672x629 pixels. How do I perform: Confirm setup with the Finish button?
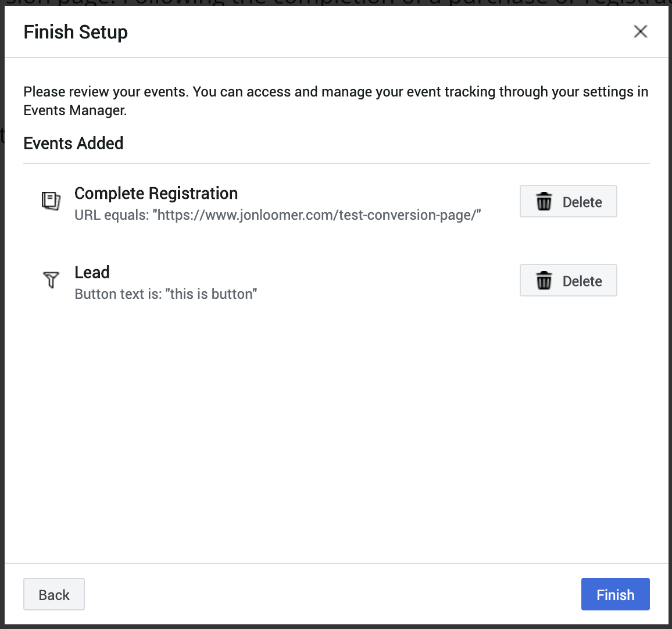point(615,594)
